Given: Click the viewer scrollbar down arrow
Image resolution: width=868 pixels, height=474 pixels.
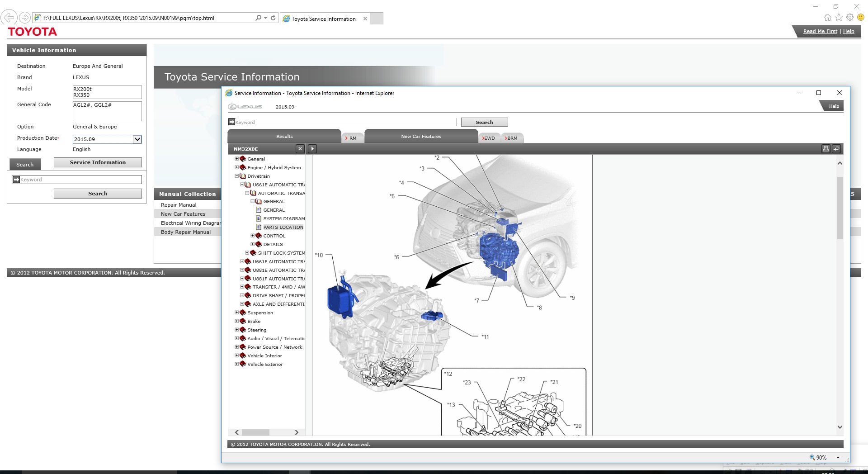Looking at the screenshot, I should [840, 427].
